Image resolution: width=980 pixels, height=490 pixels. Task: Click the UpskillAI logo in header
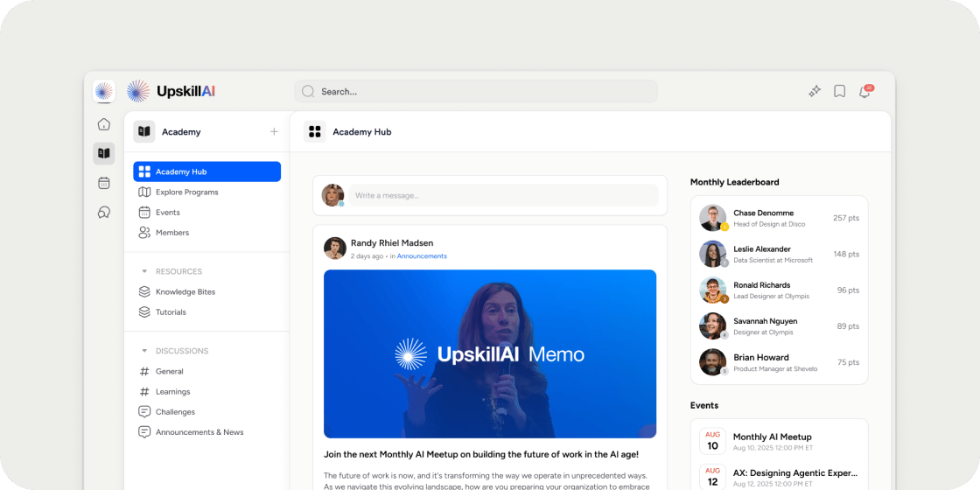pos(171,91)
